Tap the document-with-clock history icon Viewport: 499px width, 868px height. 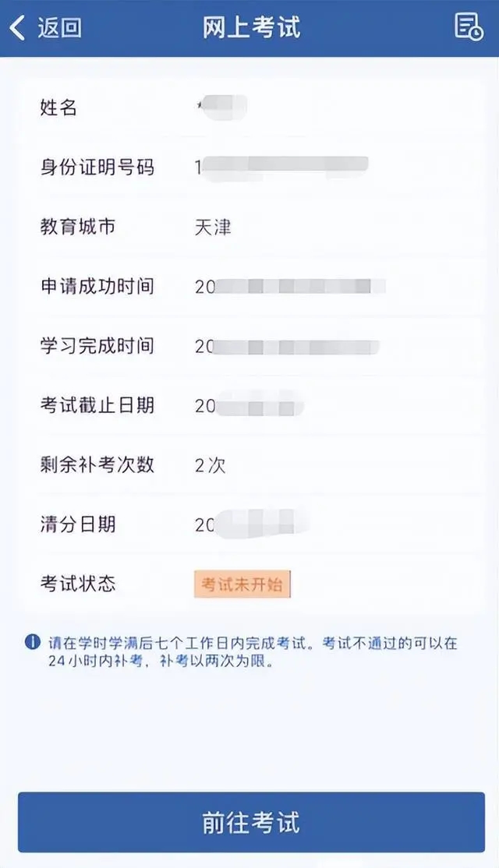tap(469, 28)
